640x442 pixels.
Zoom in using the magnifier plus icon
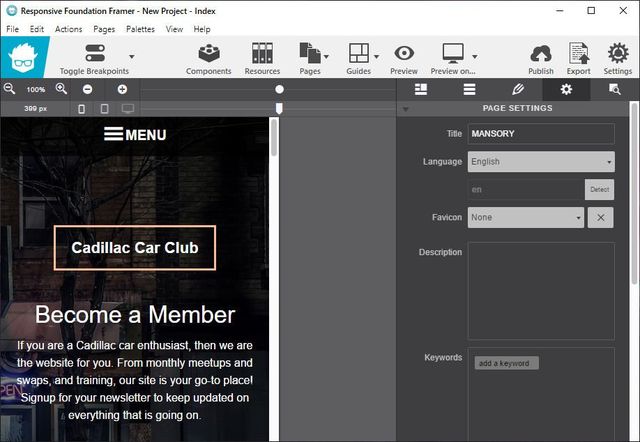click(61, 89)
